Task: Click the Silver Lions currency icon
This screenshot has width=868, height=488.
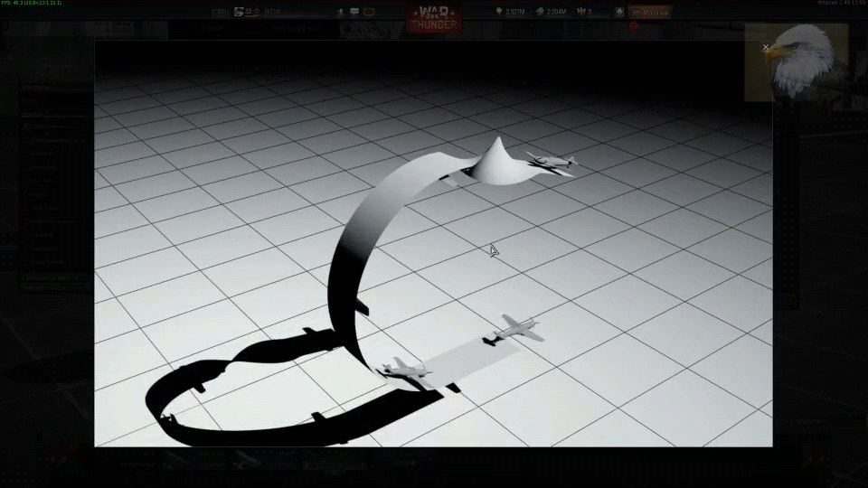Action: tap(499, 12)
